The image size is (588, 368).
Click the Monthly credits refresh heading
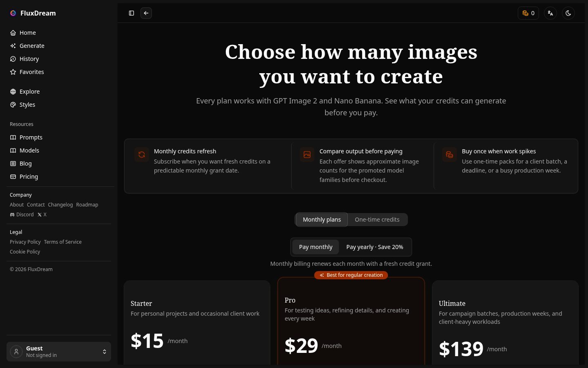click(185, 151)
